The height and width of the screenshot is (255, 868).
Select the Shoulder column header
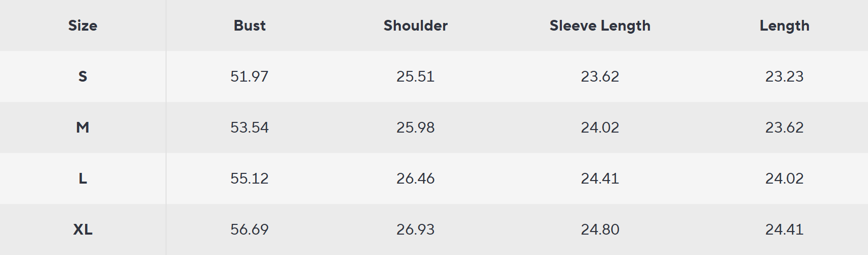pyautogui.click(x=416, y=25)
